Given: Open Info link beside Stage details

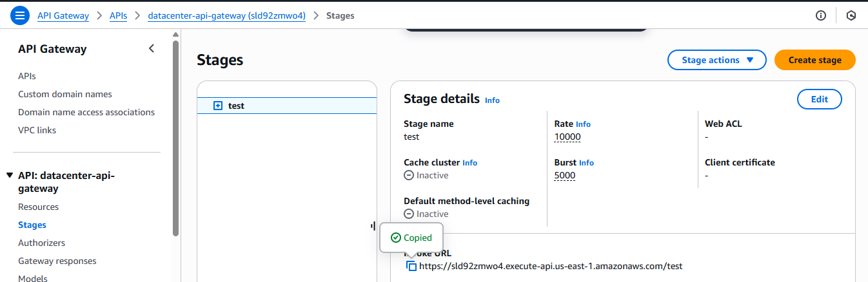Looking at the screenshot, I should coord(492,100).
